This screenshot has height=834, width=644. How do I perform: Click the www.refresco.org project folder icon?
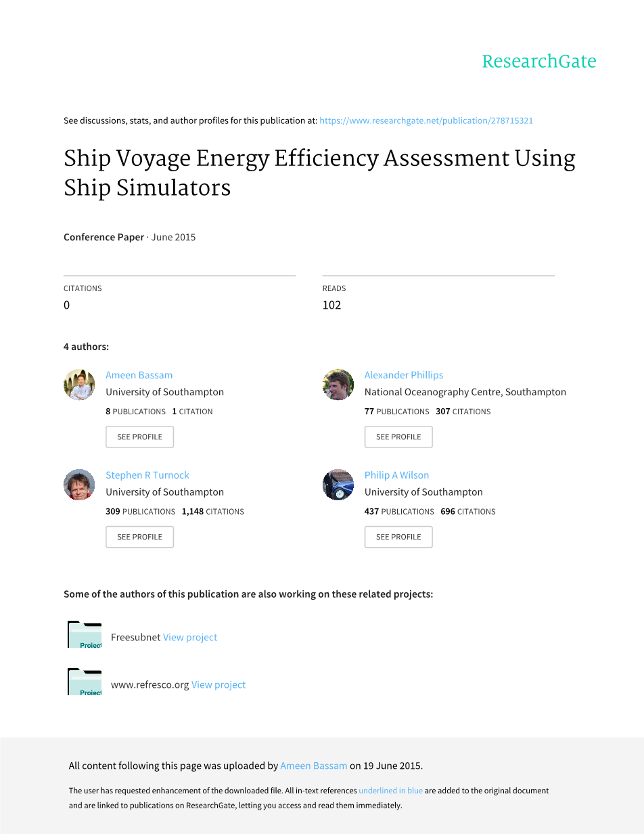coord(85,682)
